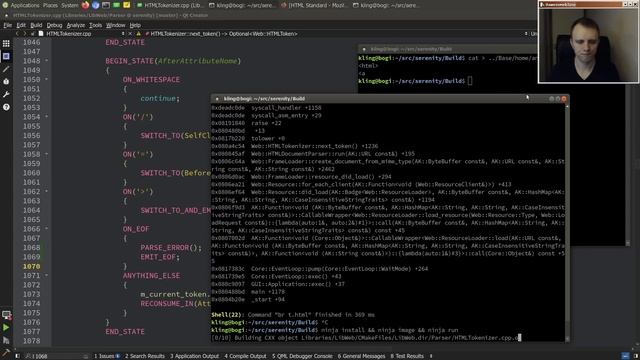Viewport: 640px width, 360px height.
Task: Close the HTMLTokenizer.cpp document
Action: point(130,34)
